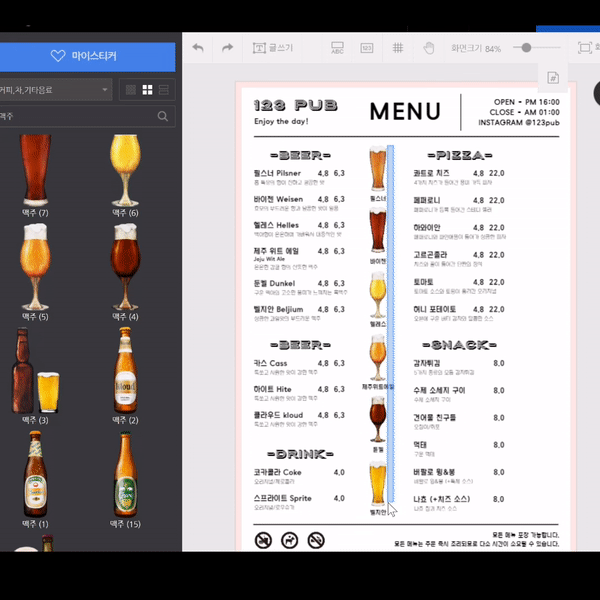600x600 pixels.
Task: Click the 하이트 Hite menu item
Action: (x=272, y=390)
